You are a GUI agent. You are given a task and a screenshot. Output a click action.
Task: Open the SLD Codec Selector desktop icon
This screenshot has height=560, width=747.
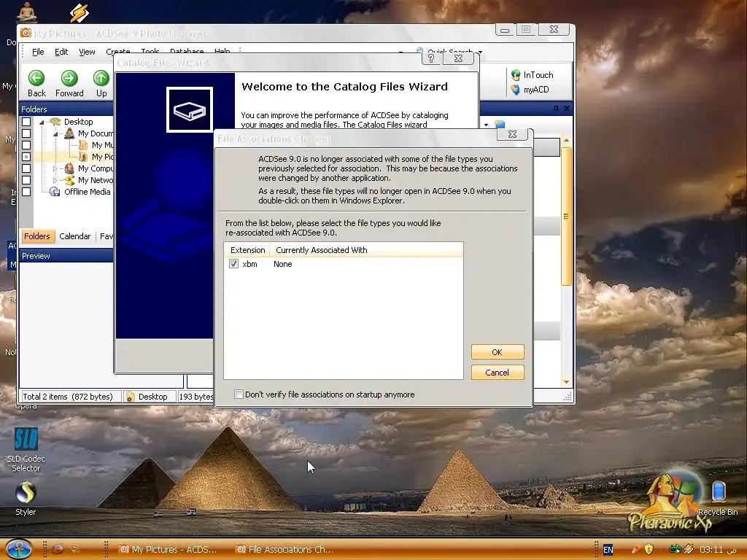pos(26,439)
